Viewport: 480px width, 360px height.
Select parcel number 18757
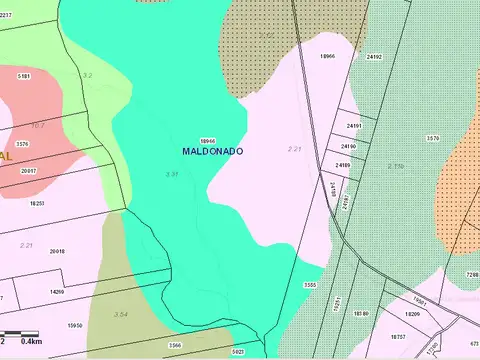click(x=398, y=337)
